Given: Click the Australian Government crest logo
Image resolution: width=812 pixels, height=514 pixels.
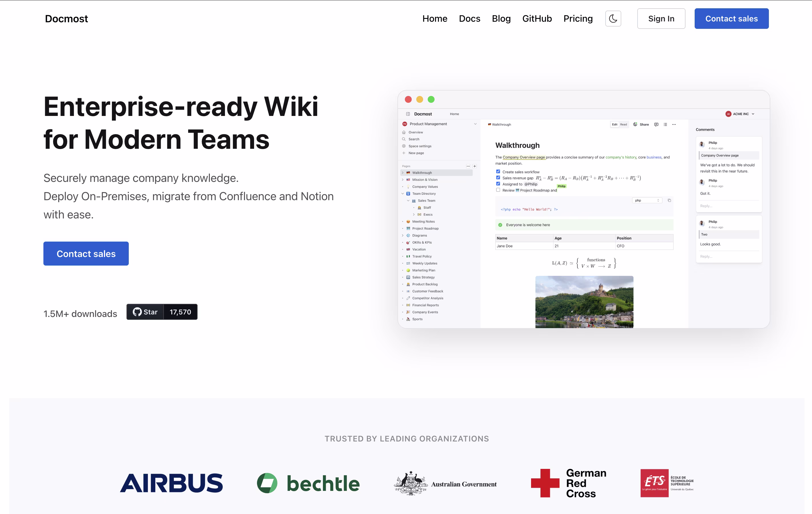Looking at the screenshot, I should (445, 483).
